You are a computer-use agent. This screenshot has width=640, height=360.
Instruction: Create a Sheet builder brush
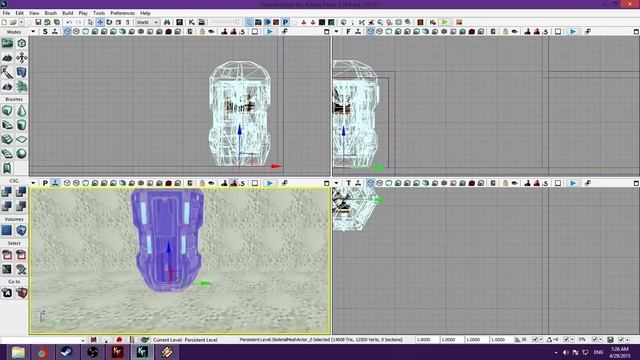[21, 139]
